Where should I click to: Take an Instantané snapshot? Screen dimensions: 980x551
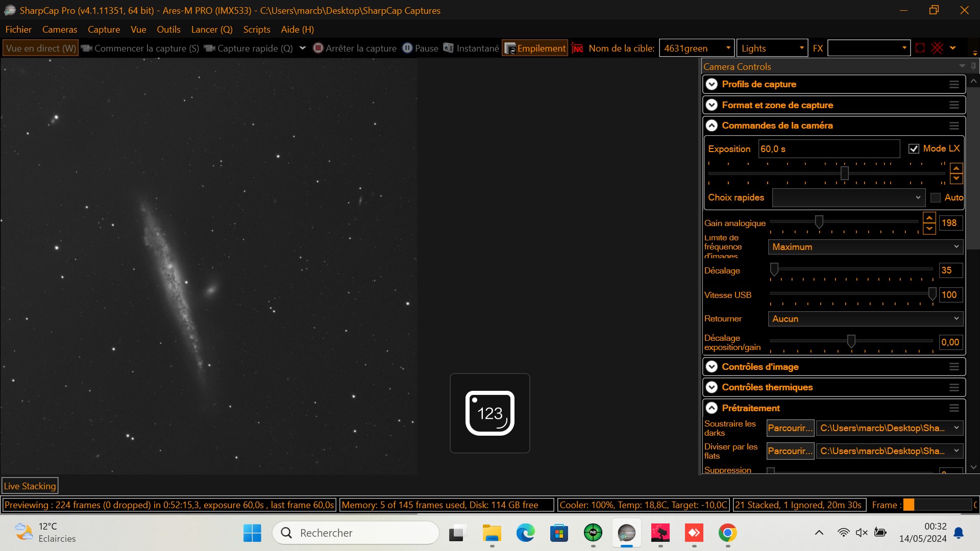(471, 48)
